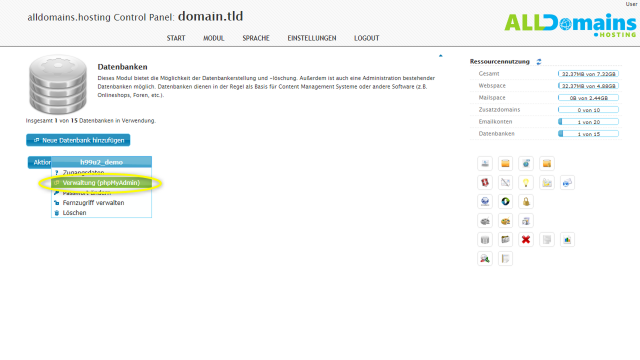Click the trash icon beside Löschen

coord(57,213)
